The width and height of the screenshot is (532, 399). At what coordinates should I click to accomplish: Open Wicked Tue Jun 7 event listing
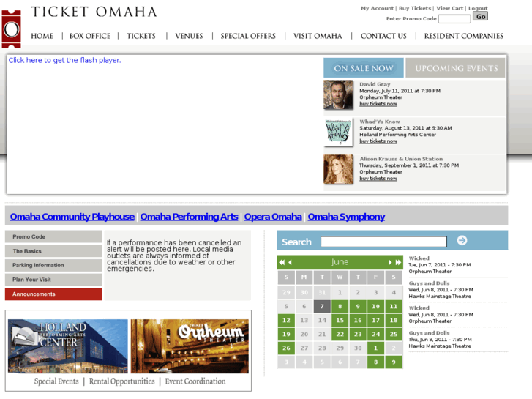pyautogui.click(x=440, y=265)
